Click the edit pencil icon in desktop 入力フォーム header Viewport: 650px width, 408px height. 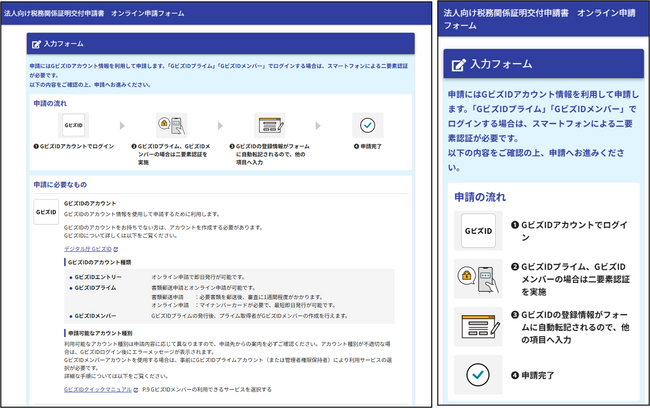pos(37,44)
